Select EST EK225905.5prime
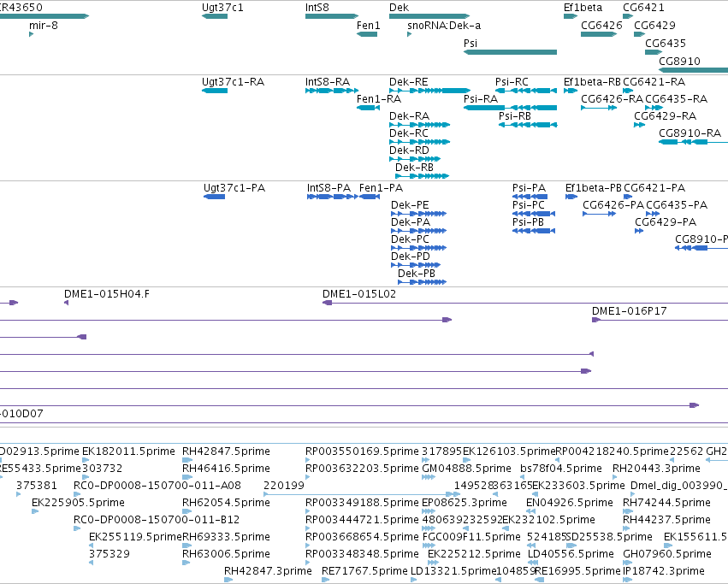 pos(78,503)
